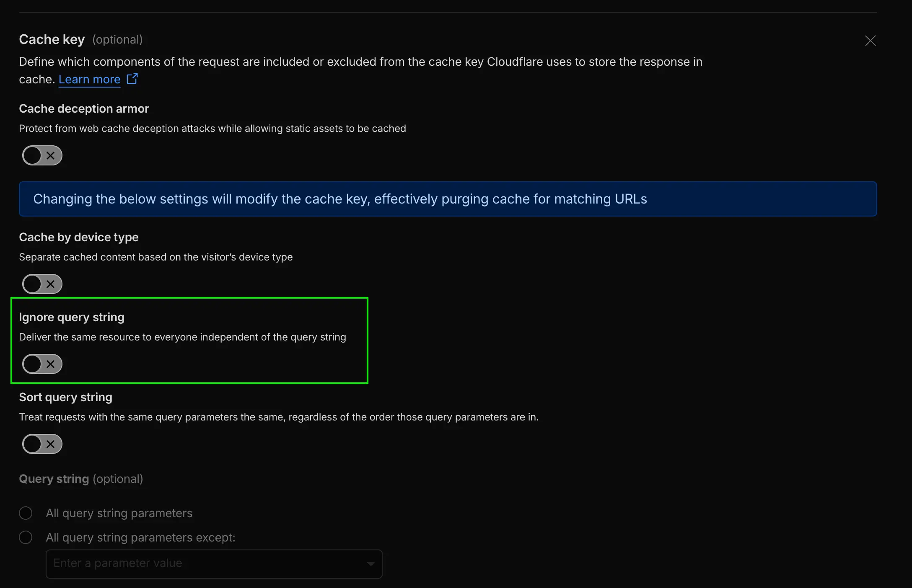Image resolution: width=912 pixels, height=588 pixels.
Task: Click the X icon inside Ignore query string switch
Action: pos(50,364)
